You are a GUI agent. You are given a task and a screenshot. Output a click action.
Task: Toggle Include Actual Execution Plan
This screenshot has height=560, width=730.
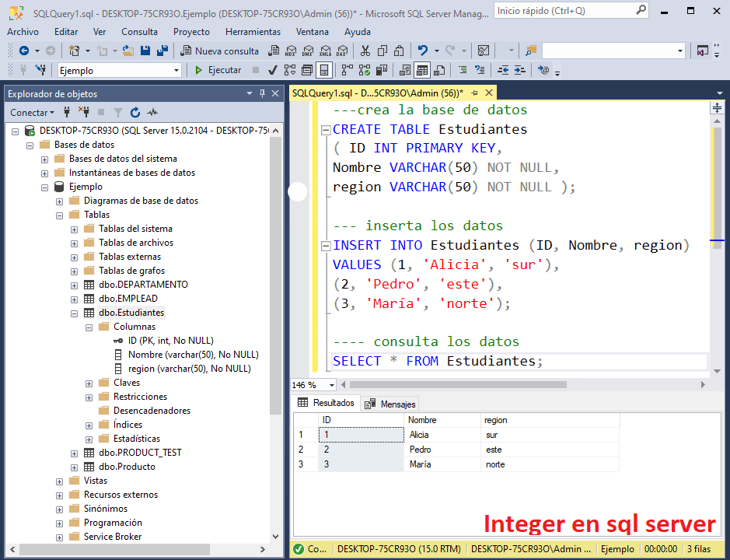[348, 70]
